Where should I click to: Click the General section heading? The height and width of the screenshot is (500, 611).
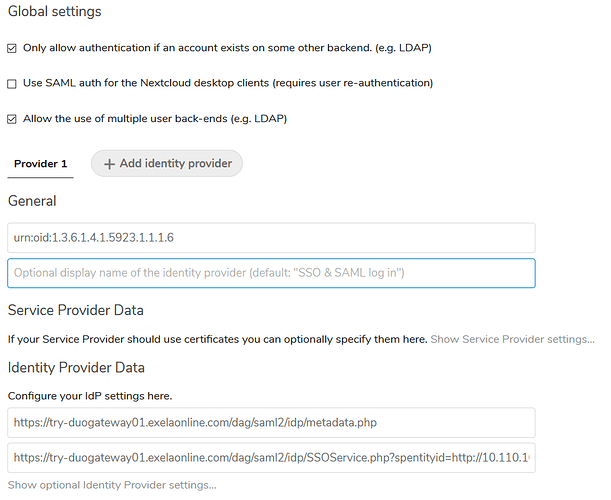point(32,201)
